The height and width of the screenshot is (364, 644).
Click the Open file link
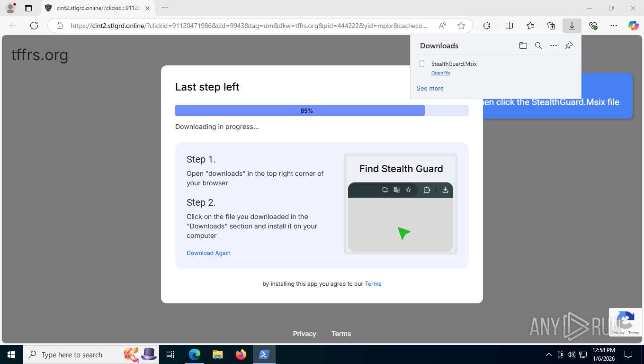point(441,73)
